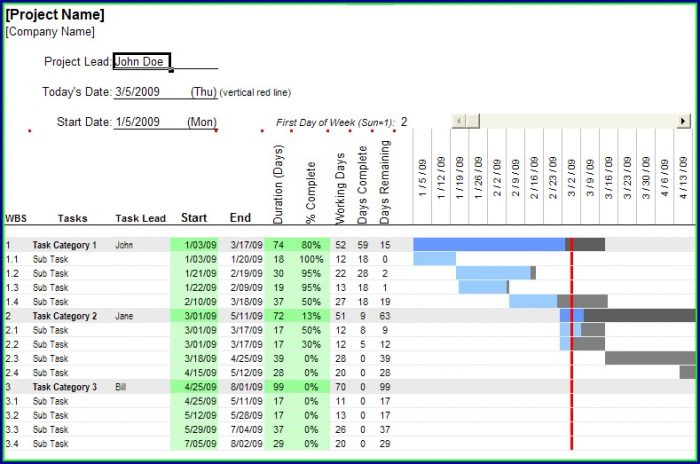Click the (Thu) weekday label beside Today's Date

point(204,92)
